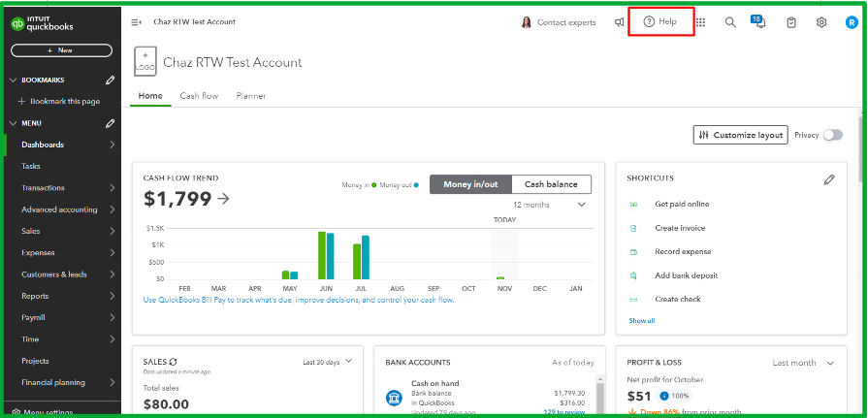The height and width of the screenshot is (418, 868).
Task: Collapse the BOOKMARKS section
Action: [x=14, y=80]
